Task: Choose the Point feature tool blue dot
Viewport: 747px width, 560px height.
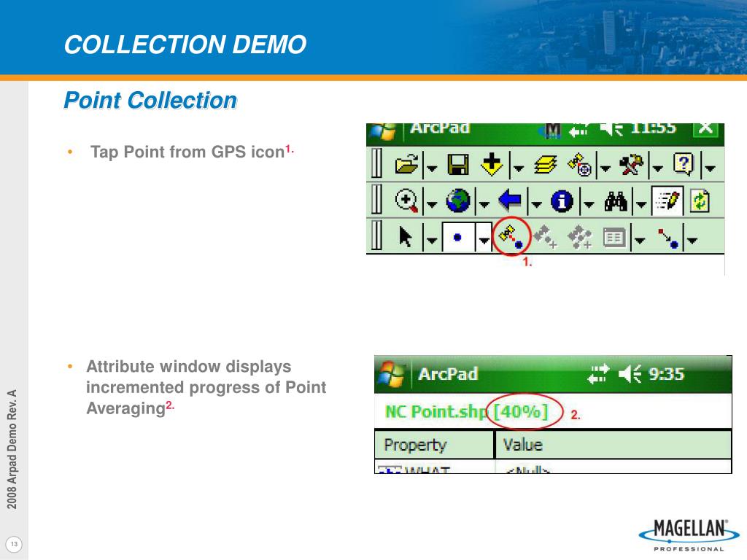Action: tap(458, 237)
